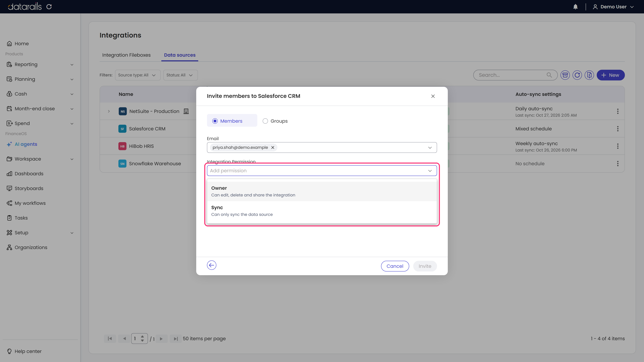Switch to Integration Fileboxes tab

(126, 55)
